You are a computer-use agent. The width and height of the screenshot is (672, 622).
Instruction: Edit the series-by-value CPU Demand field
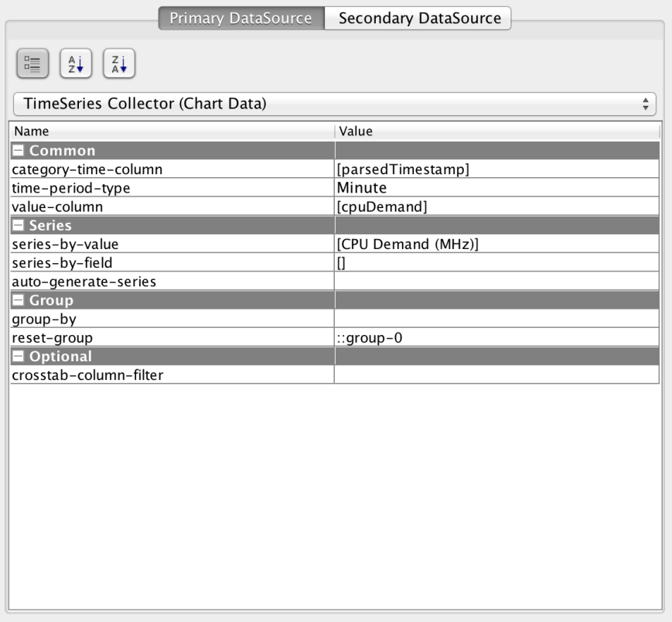coord(496,244)
